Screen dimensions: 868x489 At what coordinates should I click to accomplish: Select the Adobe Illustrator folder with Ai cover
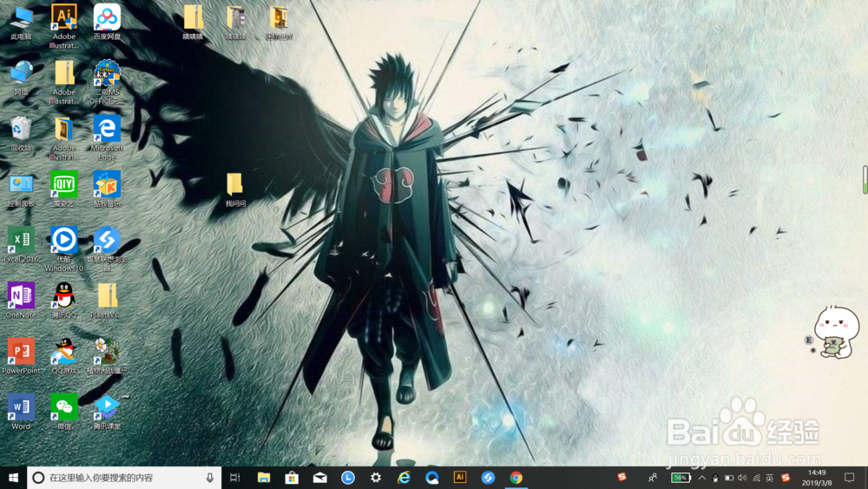pos(63,138)
